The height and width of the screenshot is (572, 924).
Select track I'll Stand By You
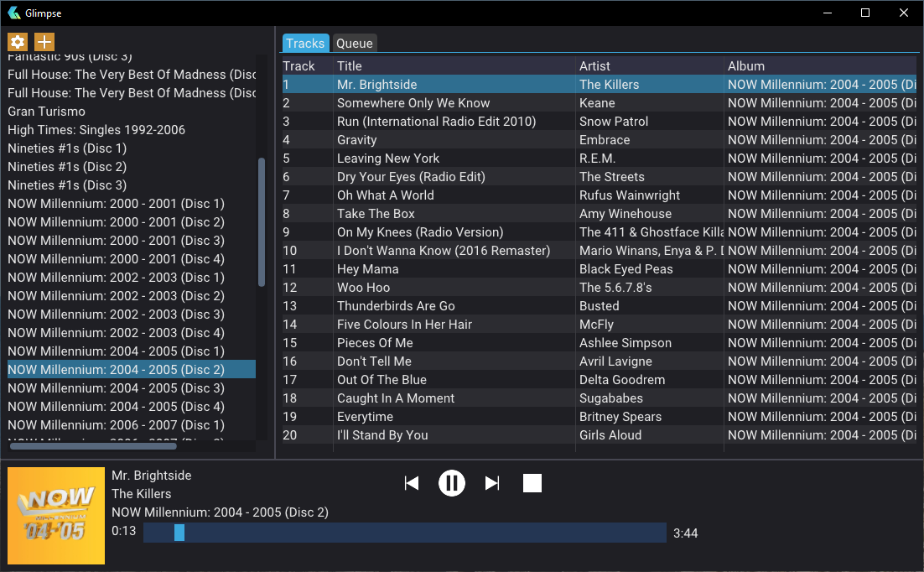[x=600, y=435]
